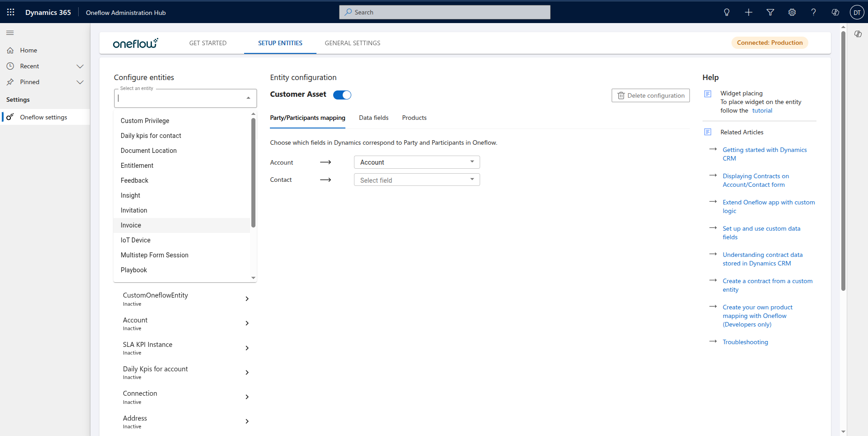The image size is (868, 436).
Task: Select the Data fields tab
Action: click(x=374, y=118)
